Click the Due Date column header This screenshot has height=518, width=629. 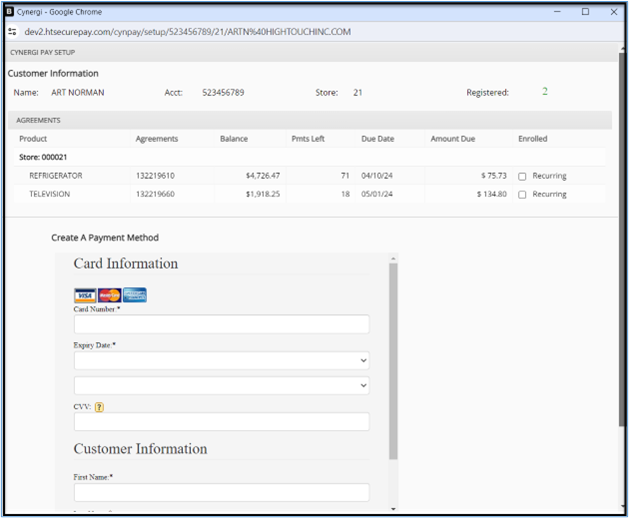pyautogui.click(x=378, y=139)
